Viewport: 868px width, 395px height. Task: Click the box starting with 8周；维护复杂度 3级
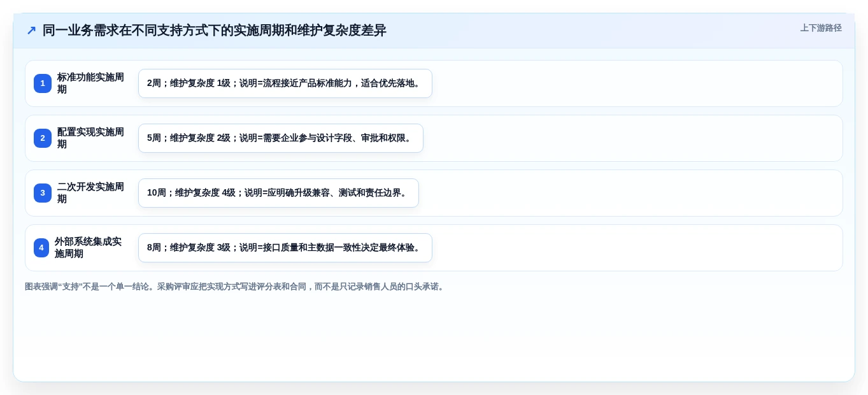click(285, 248)
